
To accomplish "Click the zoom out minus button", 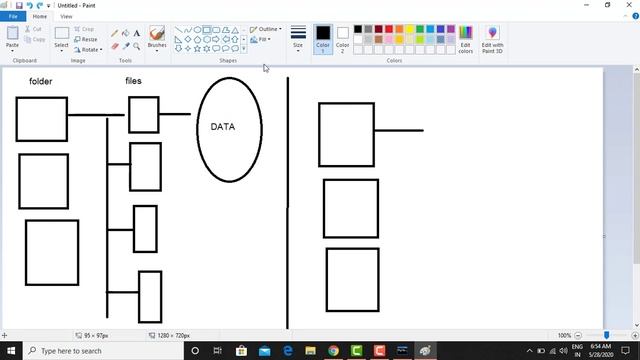I will (578, 336).
